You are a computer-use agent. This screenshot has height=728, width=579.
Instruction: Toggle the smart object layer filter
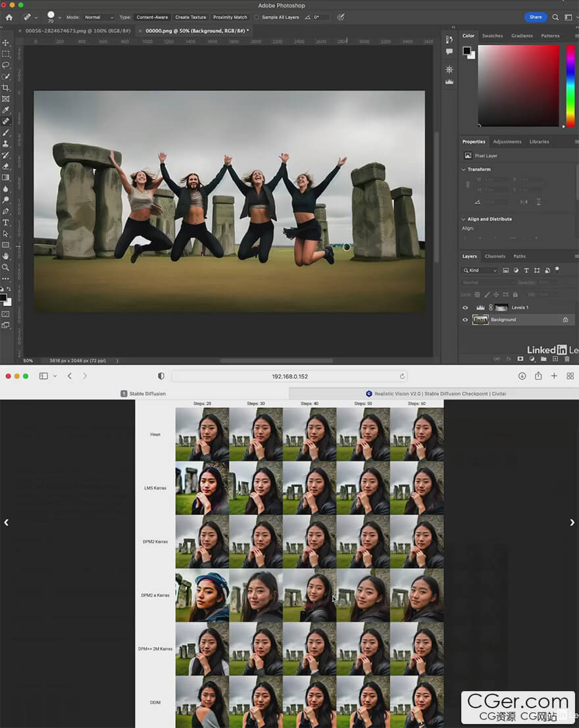547,270
